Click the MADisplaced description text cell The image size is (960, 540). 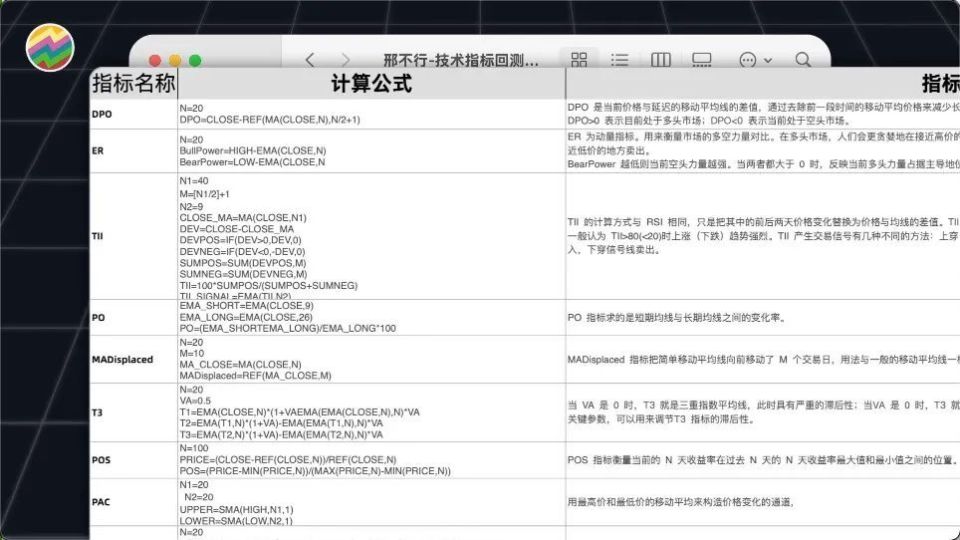(x=763, y=359)
